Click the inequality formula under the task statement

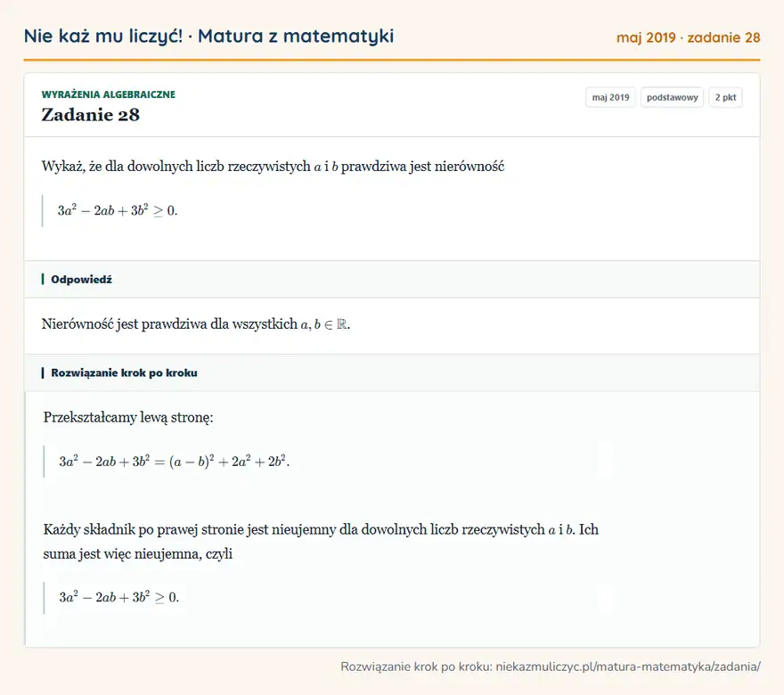click(118, 210)
